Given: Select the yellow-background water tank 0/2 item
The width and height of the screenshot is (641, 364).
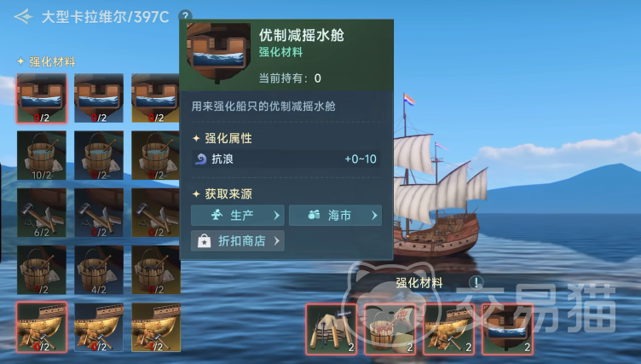Looking at the screenshot, I should [x=155, y=98].
